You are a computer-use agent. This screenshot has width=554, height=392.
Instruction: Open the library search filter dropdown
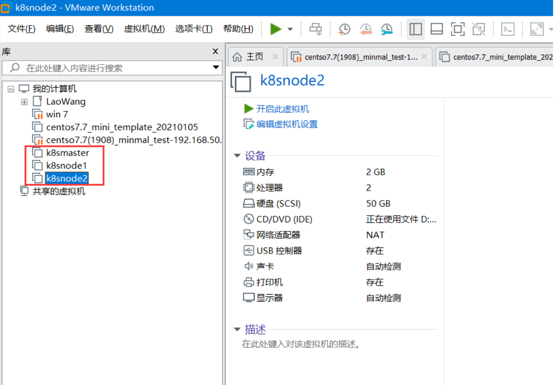click(216, 68)
